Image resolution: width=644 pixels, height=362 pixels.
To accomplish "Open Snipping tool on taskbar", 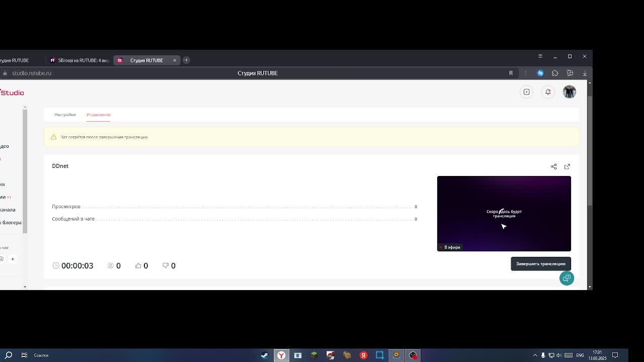I will [380, 355].
